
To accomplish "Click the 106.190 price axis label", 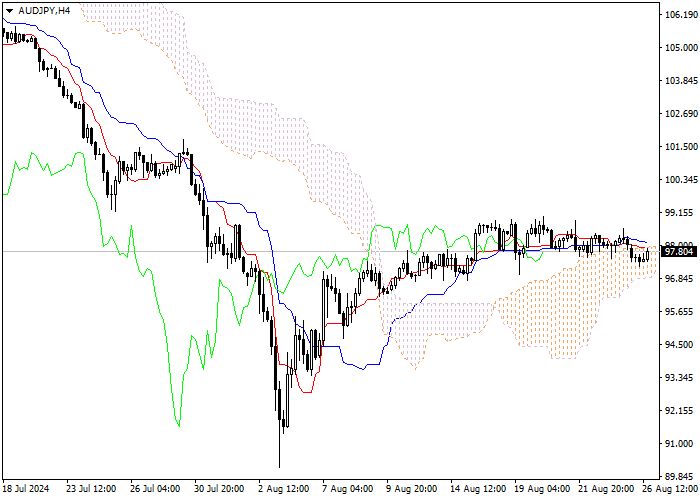I will point(681,15).
